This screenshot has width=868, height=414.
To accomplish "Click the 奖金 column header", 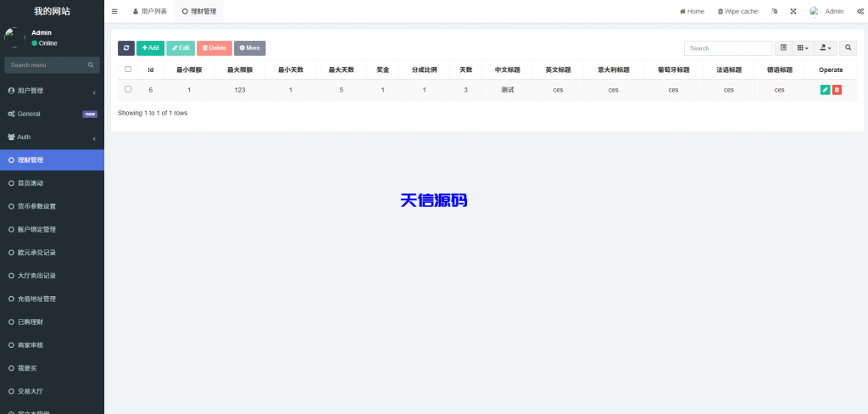I will (382, 70).
